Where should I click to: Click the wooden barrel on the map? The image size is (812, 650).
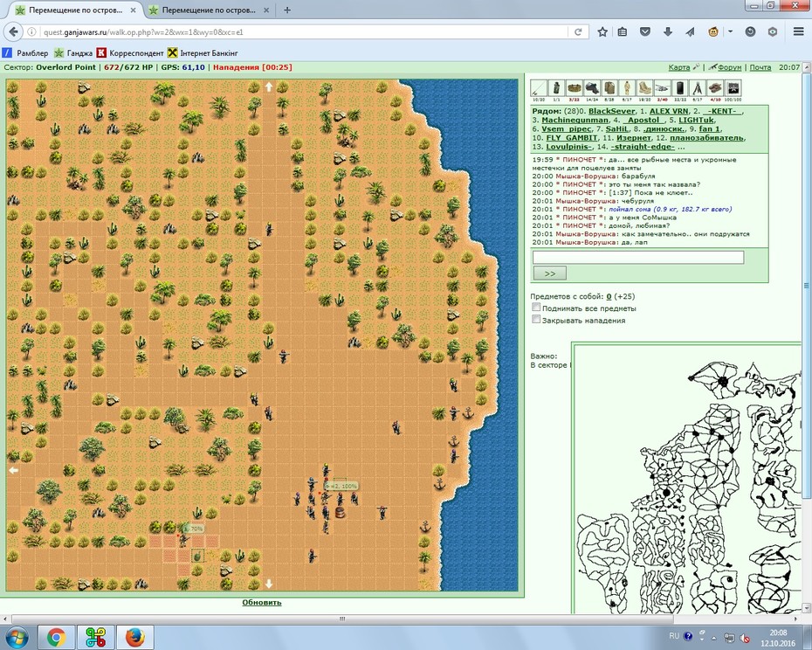click(340, 512)
